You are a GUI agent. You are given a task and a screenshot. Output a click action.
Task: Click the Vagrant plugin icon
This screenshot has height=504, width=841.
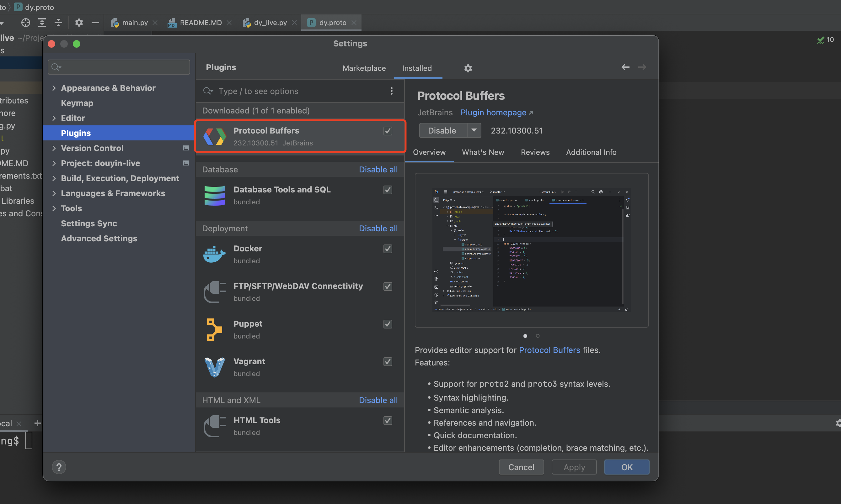(x=214, y=367)
